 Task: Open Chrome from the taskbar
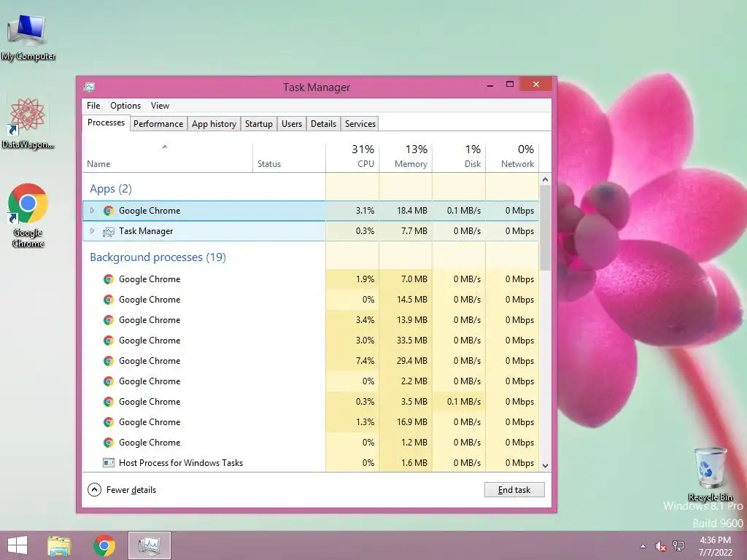point(104,545)
